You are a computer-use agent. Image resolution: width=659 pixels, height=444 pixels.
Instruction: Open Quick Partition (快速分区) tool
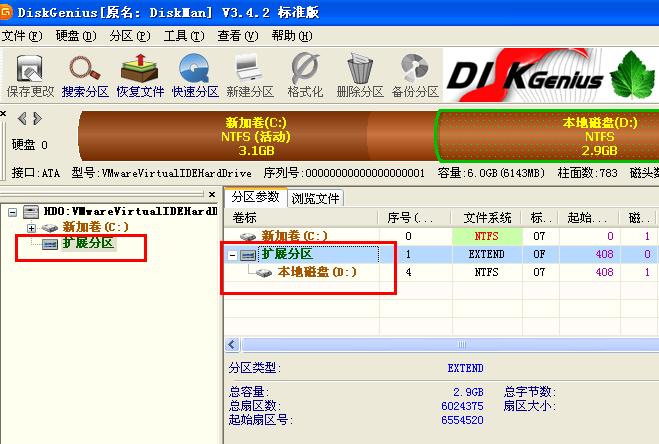pos(195,76)
